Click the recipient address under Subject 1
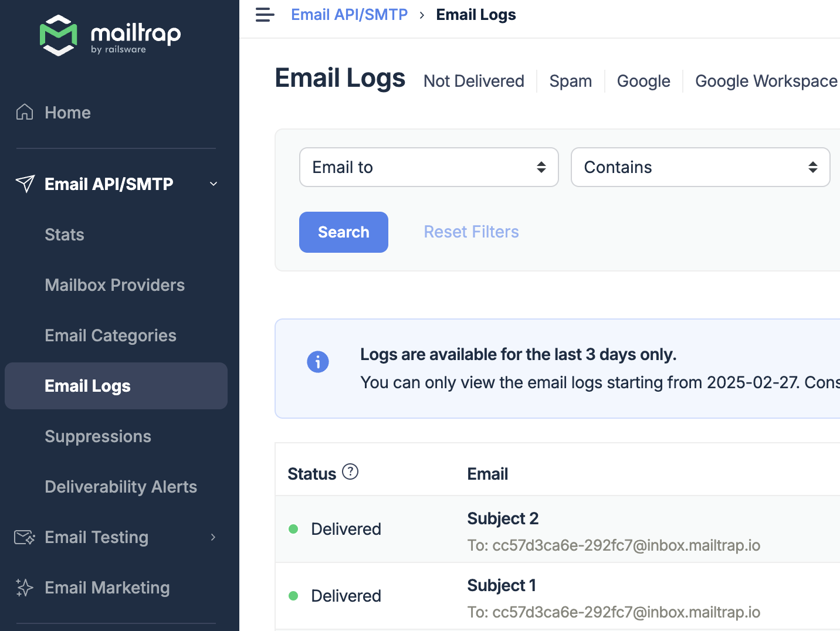 point(626,612)
